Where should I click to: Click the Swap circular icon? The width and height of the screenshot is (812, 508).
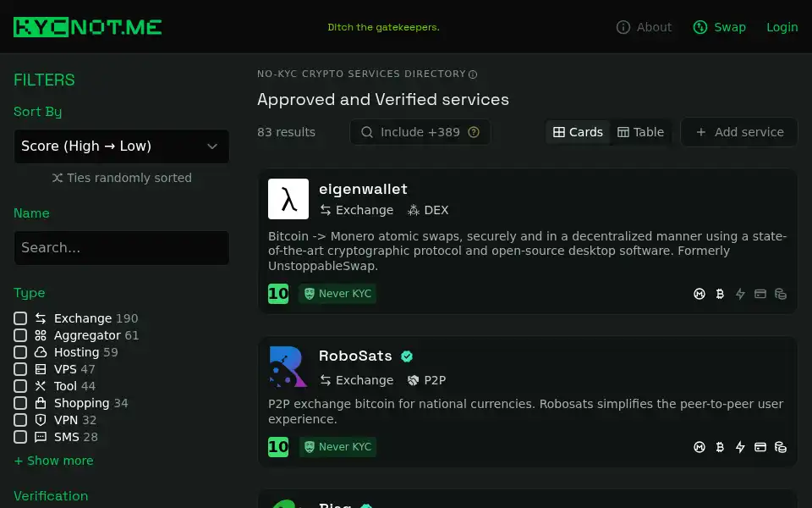click(x=700, y=27)
